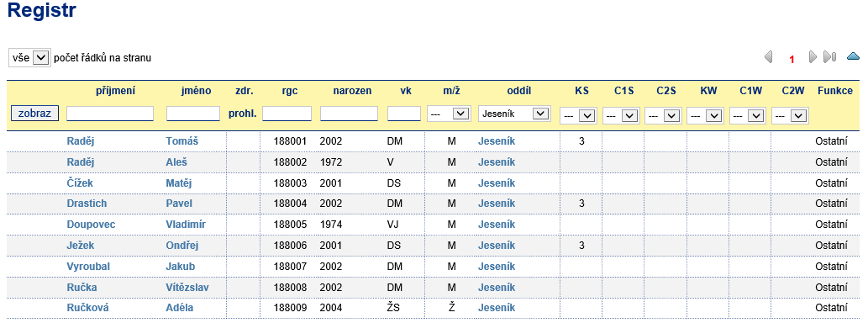
Task: Open the m/ž gender filter dropdown
Action: (x=449, y=114)
